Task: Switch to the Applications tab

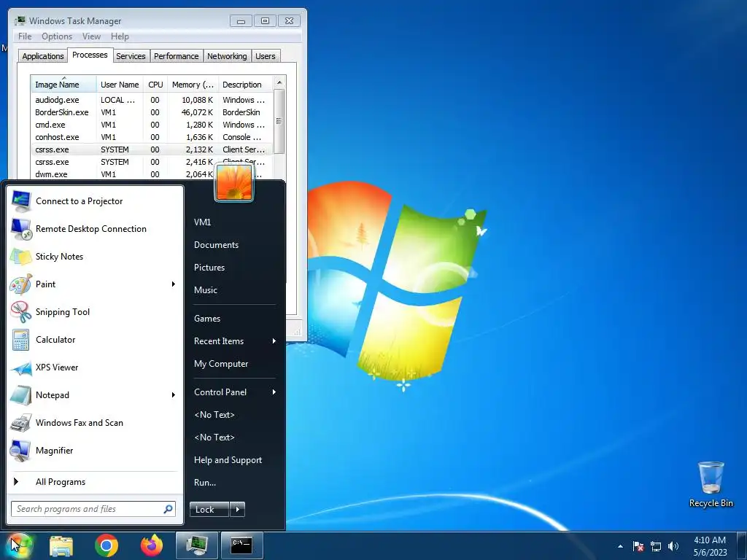Action: 43,56
